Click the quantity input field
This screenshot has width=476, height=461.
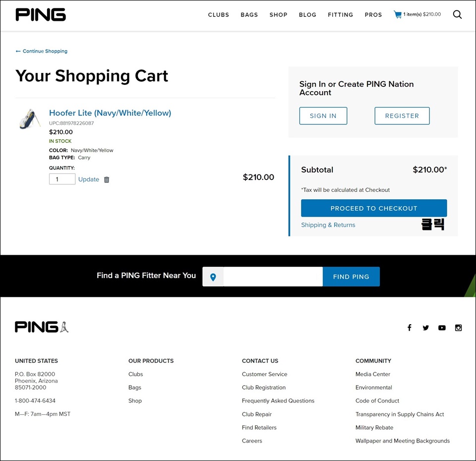click(62, 179)
